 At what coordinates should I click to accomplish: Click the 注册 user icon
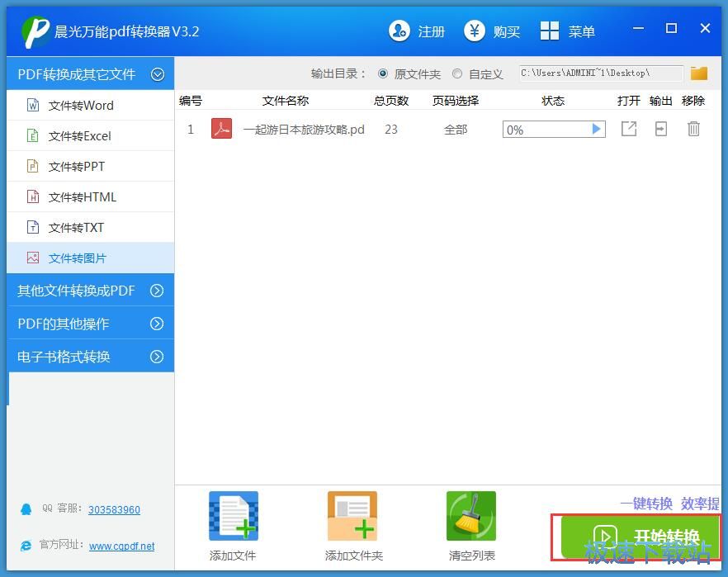(399, 31)
